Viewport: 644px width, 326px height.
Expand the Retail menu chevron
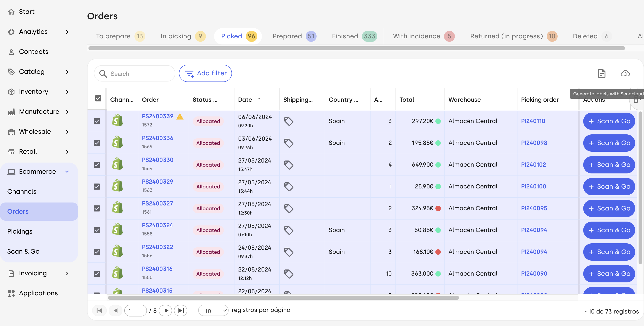click(67, 152)
